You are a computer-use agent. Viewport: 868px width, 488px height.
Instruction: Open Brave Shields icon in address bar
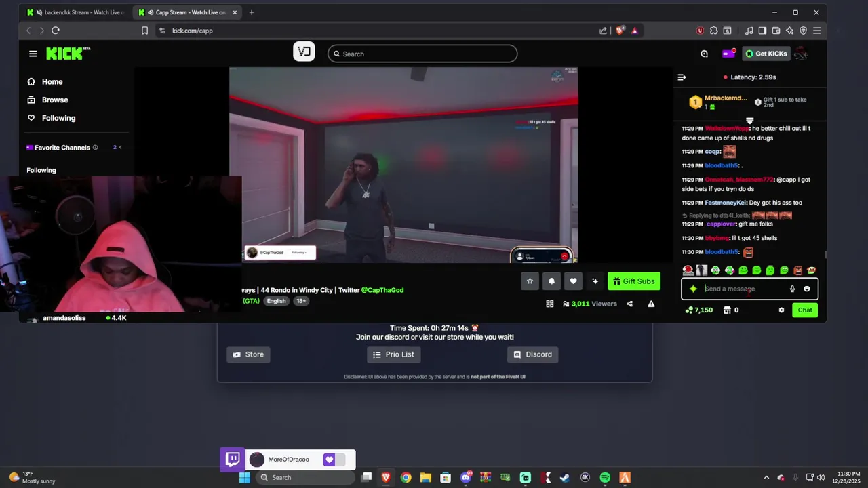click(620, 30)
